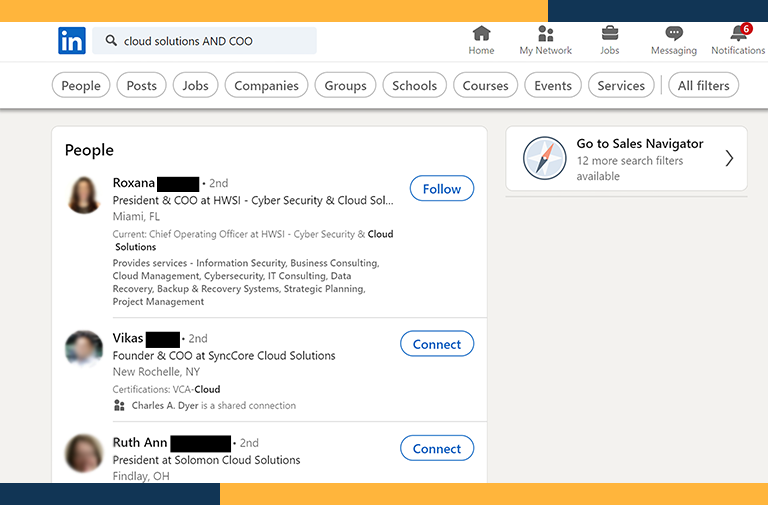Expand the Sales Navigator chevron arrow
Viewport: 768px width, 505px height.
coord(729,158)
